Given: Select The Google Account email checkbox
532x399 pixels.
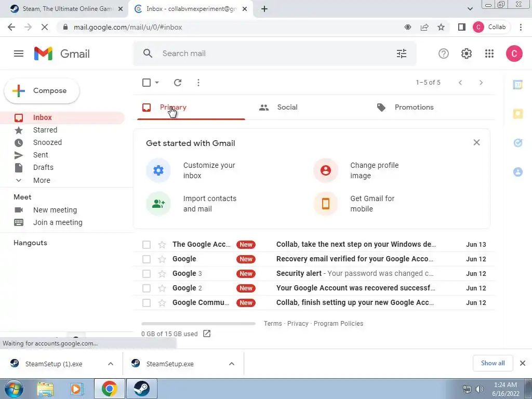Looking at the screenshot, I should tap(146, 244).
